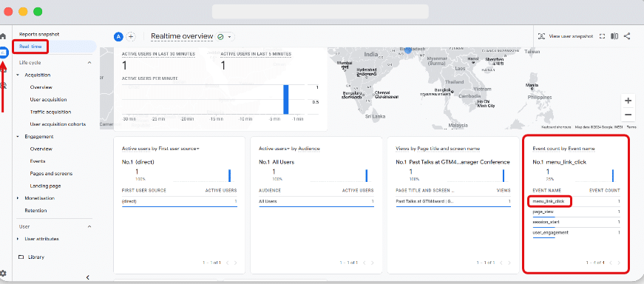This screenshot has width=644, height=284.
Task: Go to next page in First user source card
Action: [236, 263]
